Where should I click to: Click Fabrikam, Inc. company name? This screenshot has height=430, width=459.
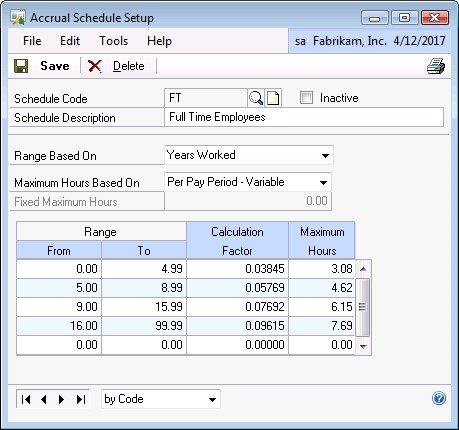pos(350,41)
